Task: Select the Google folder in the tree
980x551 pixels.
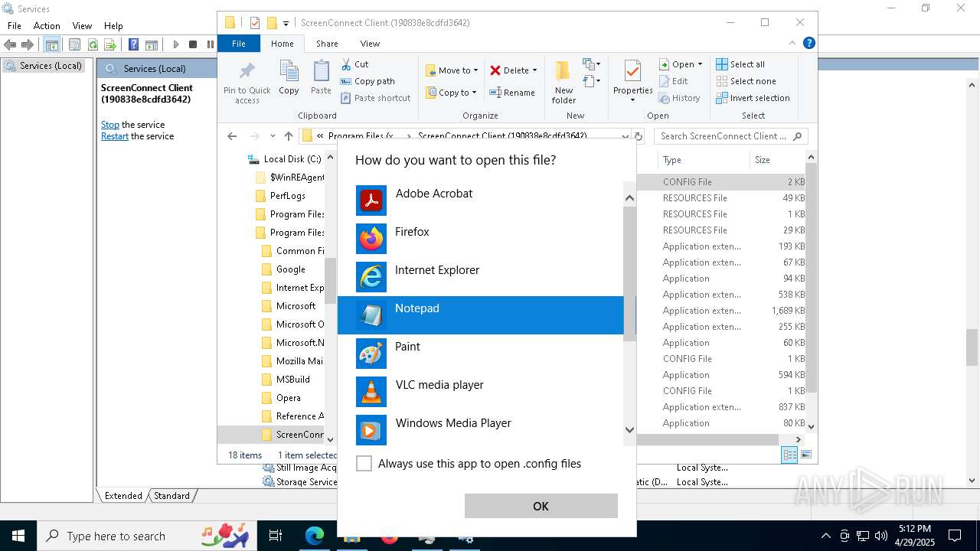Action: (x=291, y=269)
